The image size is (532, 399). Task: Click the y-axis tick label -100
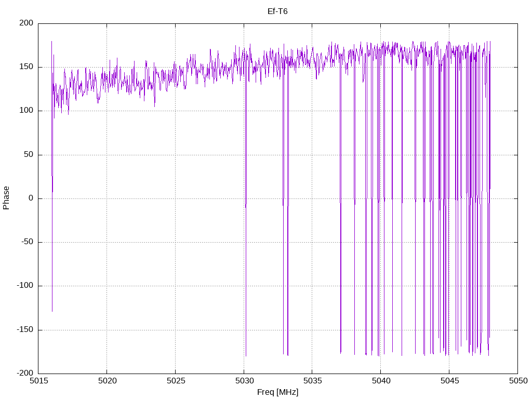coord(25,286)
